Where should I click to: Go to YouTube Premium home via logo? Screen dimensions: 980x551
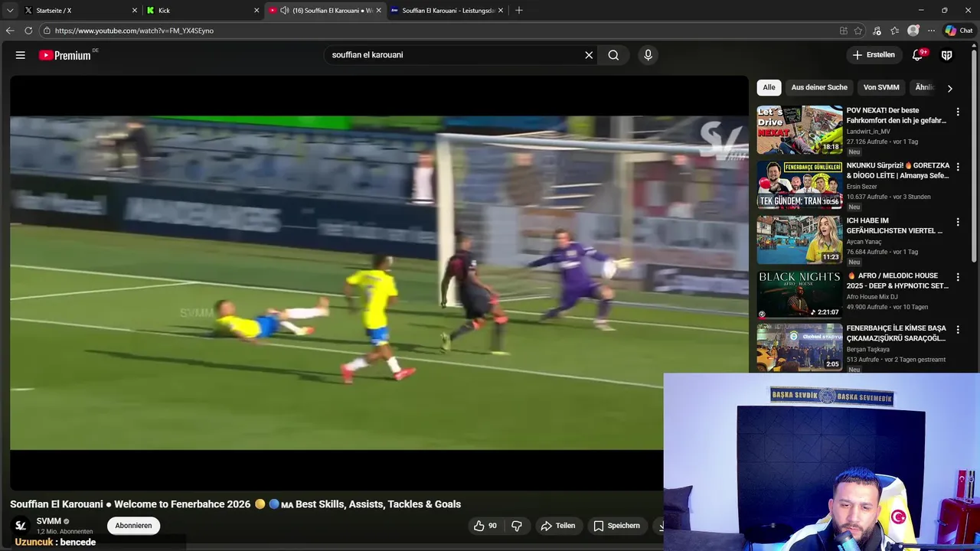click(x=65, y=55)
